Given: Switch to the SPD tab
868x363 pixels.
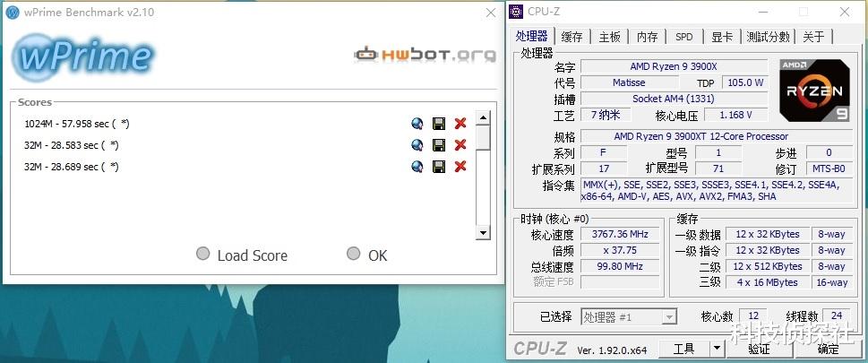Looking at the screenshot, I should tap(684, 37).
